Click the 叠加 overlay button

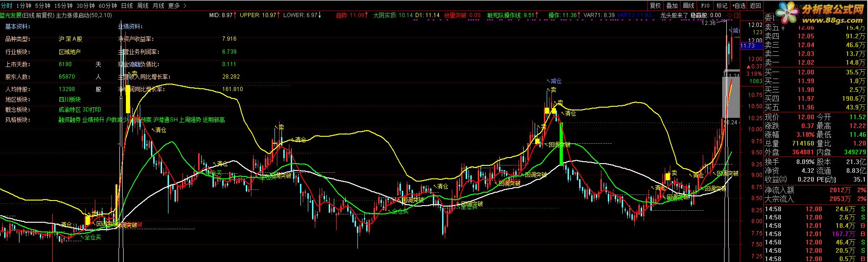point(672,6)
